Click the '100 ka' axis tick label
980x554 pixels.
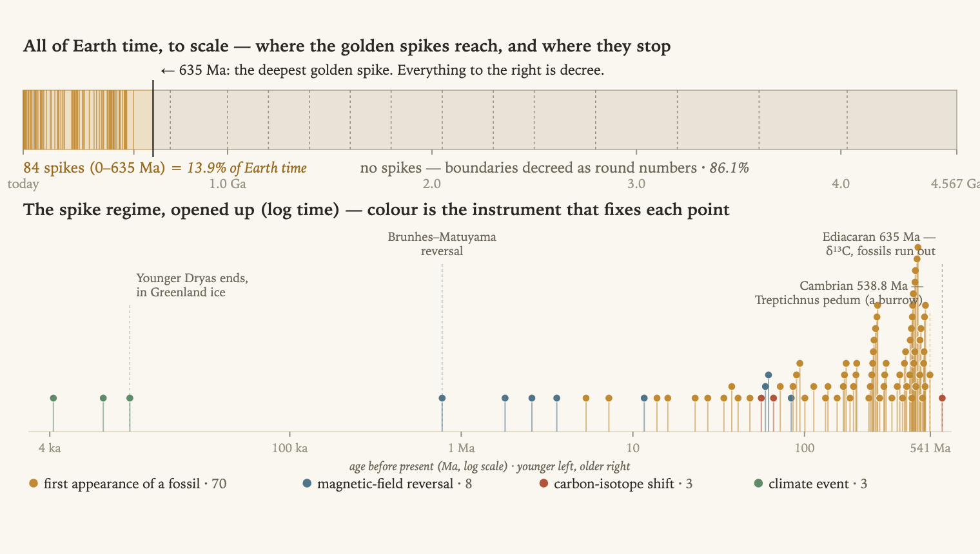(x=290, y=448)
